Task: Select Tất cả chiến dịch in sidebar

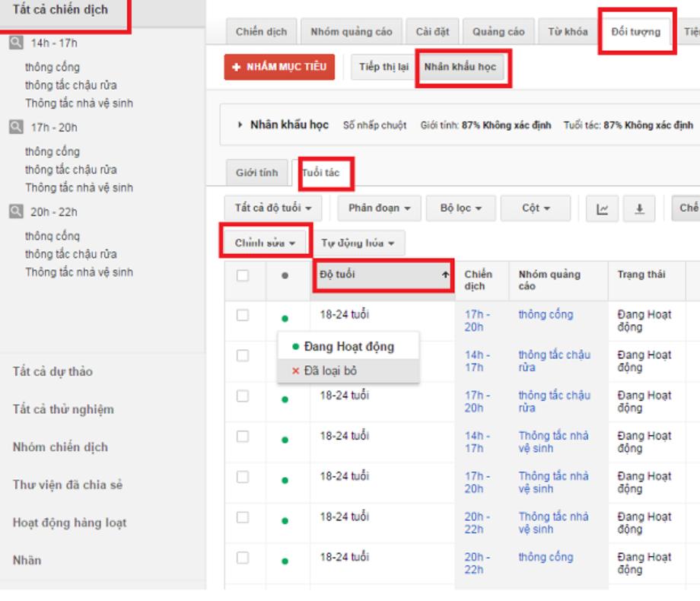Action: coord(60,9)
